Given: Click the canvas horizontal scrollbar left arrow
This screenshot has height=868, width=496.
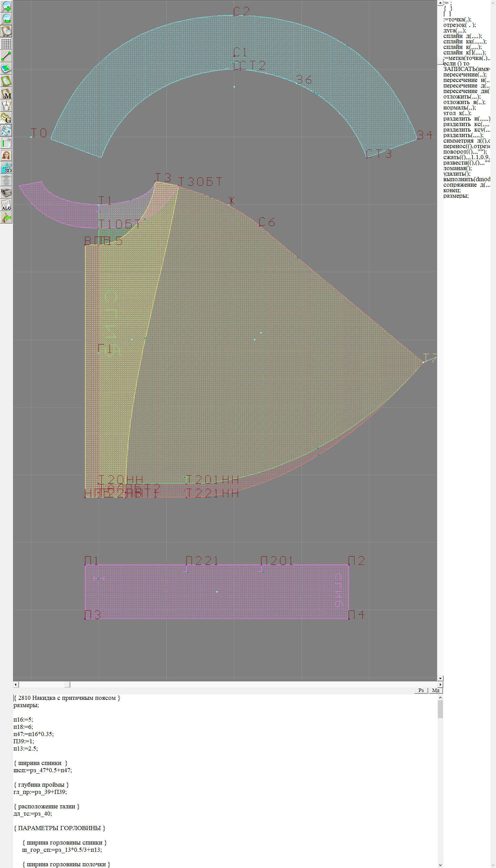Looking at the screenshot, I should coord(15,684).
